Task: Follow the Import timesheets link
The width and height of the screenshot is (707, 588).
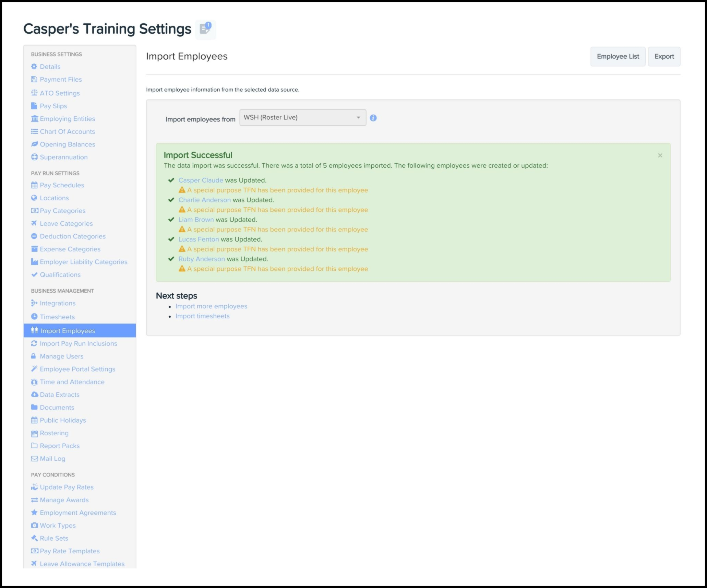Action: [x=202, y=316]
